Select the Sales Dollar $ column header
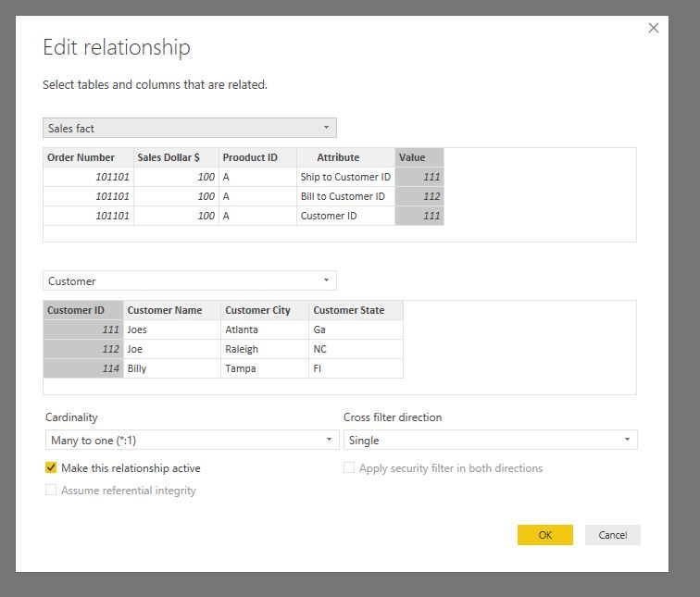Viewport: 700px width, 597px height. (176, 157)
